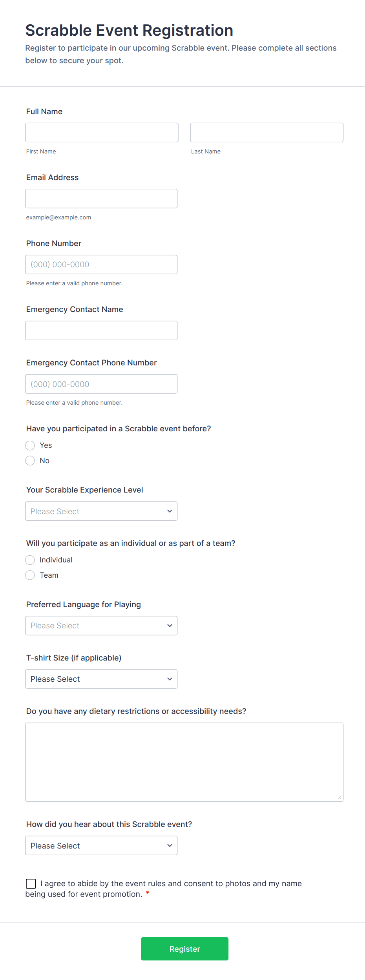
Task: Expand the "How did you hear" dropdown
Action: tap(101, 846)
